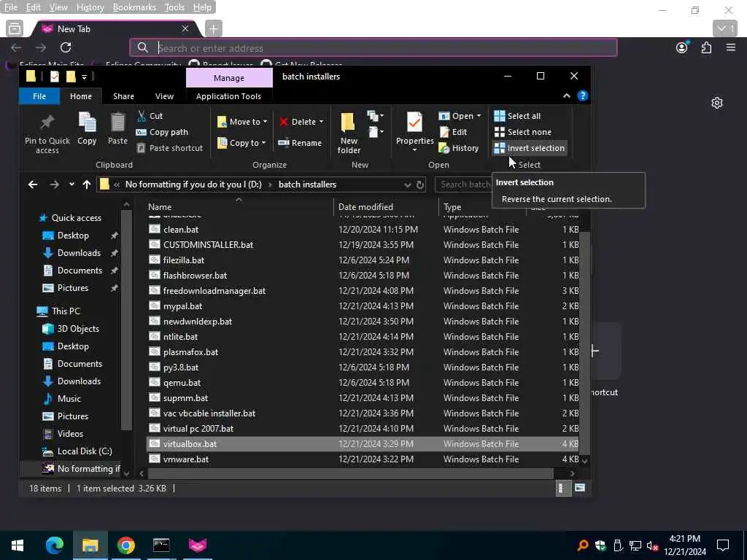747x560 pixels.
Task: Open file History
Action: 459,148
